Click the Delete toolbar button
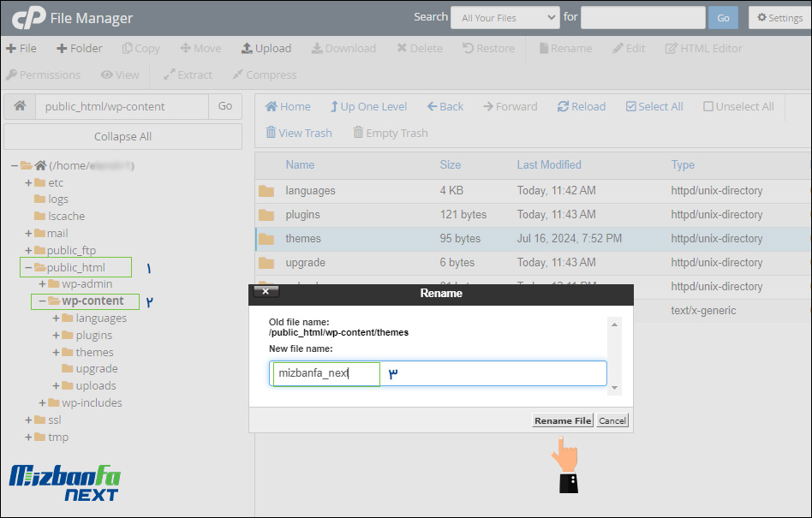This screenshot has height=518, width=812. (420, 48)
